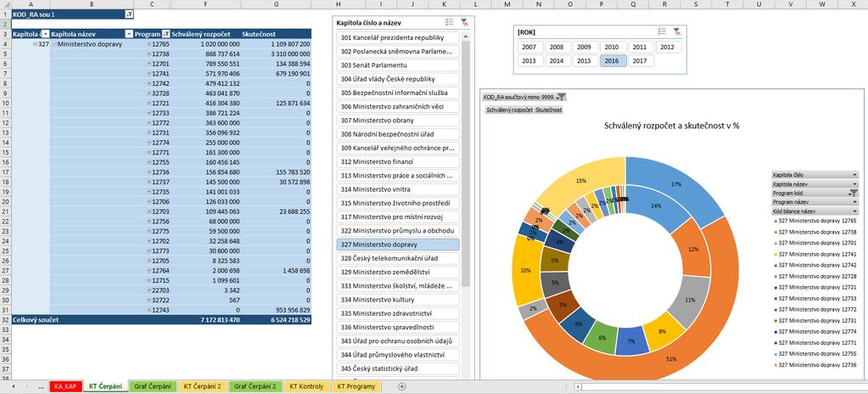Open the KOD_RA sou 1 filter icon
The image size is (868, 394).
129,14
